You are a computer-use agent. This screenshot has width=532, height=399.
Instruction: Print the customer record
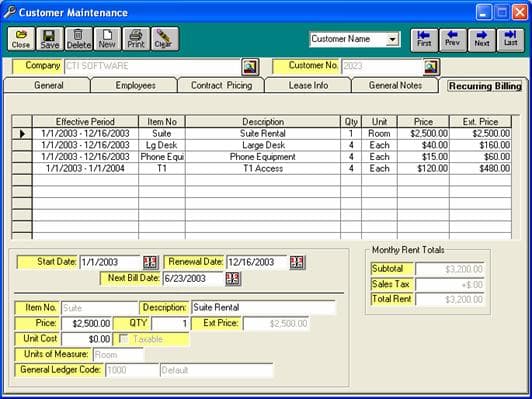136,39
